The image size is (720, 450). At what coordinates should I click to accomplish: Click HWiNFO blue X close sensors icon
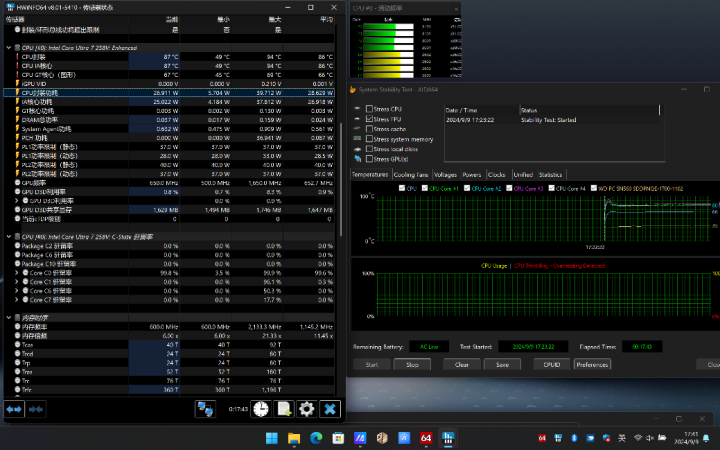click(x=330, y=409)
